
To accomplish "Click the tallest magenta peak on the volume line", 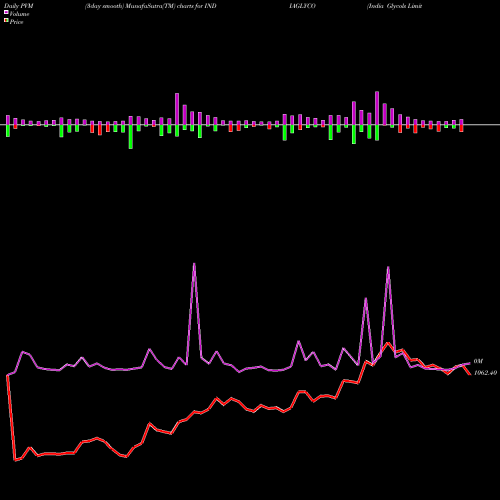I will coord(194,264).
